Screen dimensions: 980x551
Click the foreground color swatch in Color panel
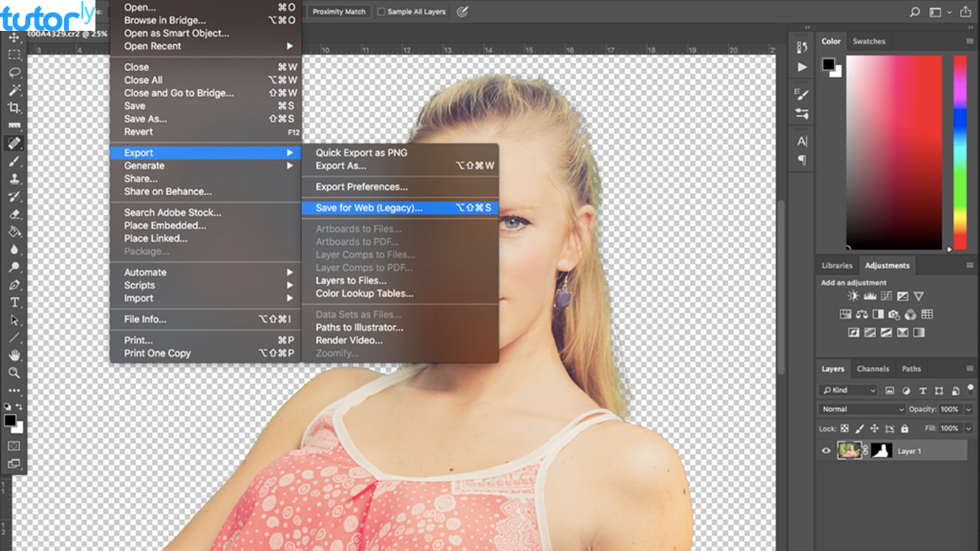(829, 65)
